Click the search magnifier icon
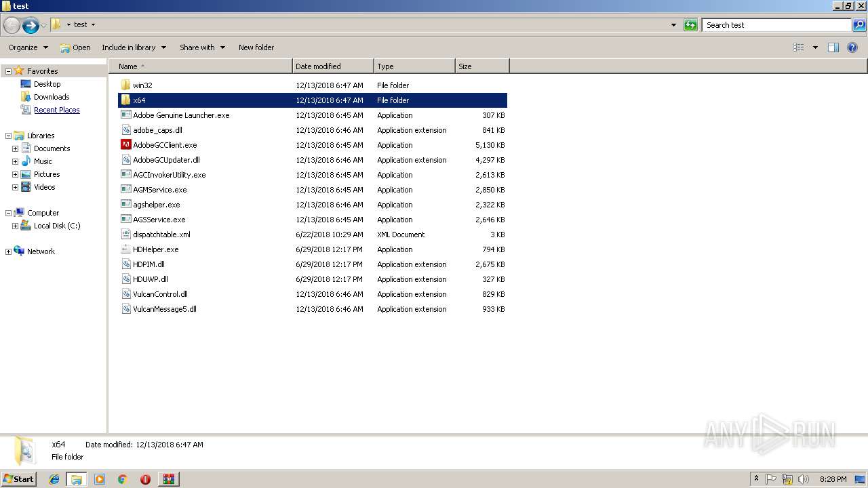Viewport: 868px width, 488px height. coord(859,25)
